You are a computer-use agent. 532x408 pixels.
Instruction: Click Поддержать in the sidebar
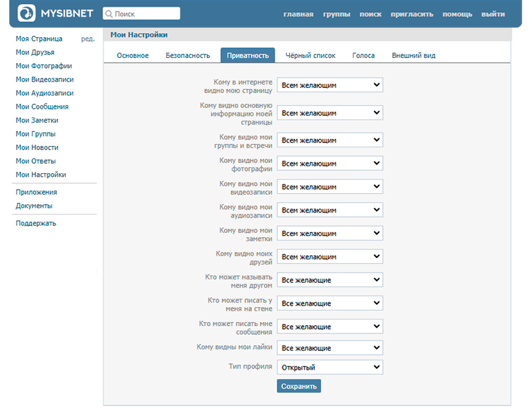click(x=36, y=223)
